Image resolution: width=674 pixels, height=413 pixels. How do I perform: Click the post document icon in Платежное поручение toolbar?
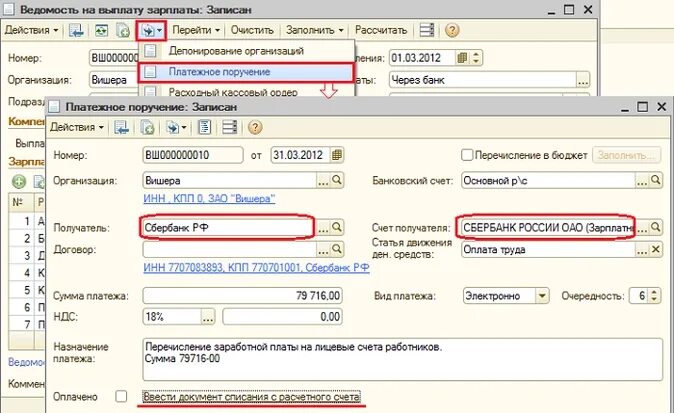click(147, 127)
